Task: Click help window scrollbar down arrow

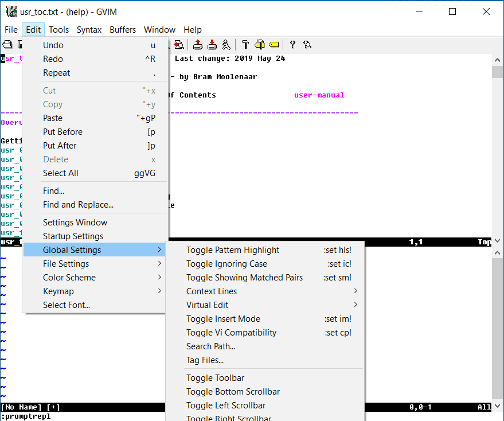Action: (497, 240)
